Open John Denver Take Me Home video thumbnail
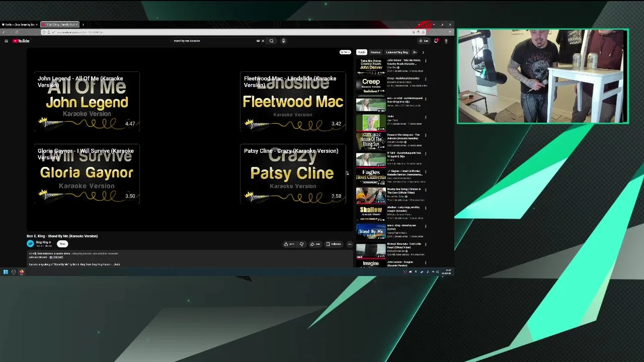 [x=371, y=67]
